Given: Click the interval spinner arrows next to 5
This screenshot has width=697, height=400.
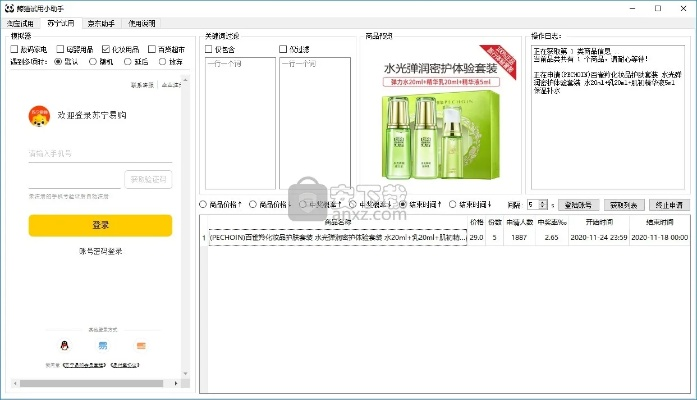Looking at the screenshot, I should click(543, 204).
